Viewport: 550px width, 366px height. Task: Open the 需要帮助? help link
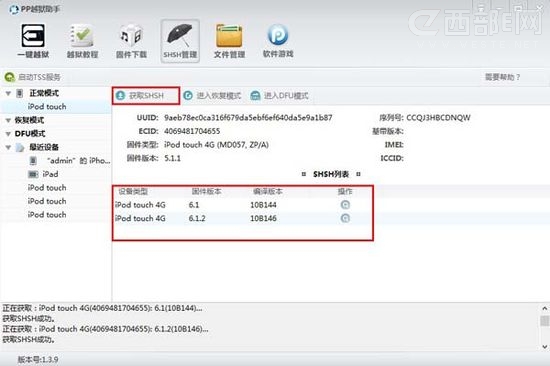(502, 77)
